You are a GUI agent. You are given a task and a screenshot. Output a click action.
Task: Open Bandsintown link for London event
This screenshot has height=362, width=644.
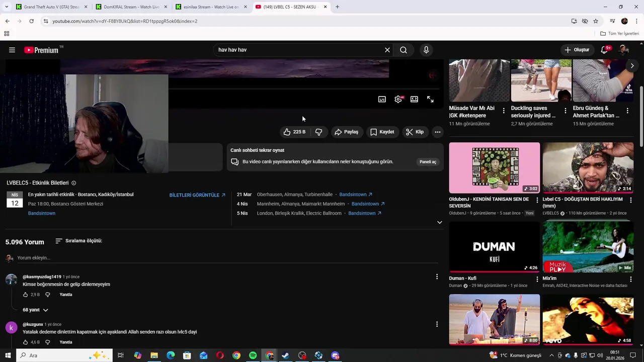coord(365,213)
